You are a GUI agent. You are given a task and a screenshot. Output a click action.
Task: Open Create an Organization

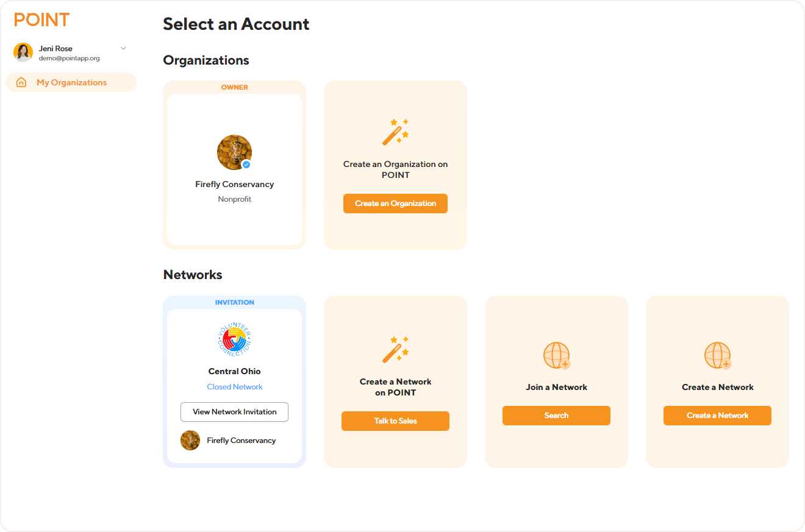click(395, 203)
